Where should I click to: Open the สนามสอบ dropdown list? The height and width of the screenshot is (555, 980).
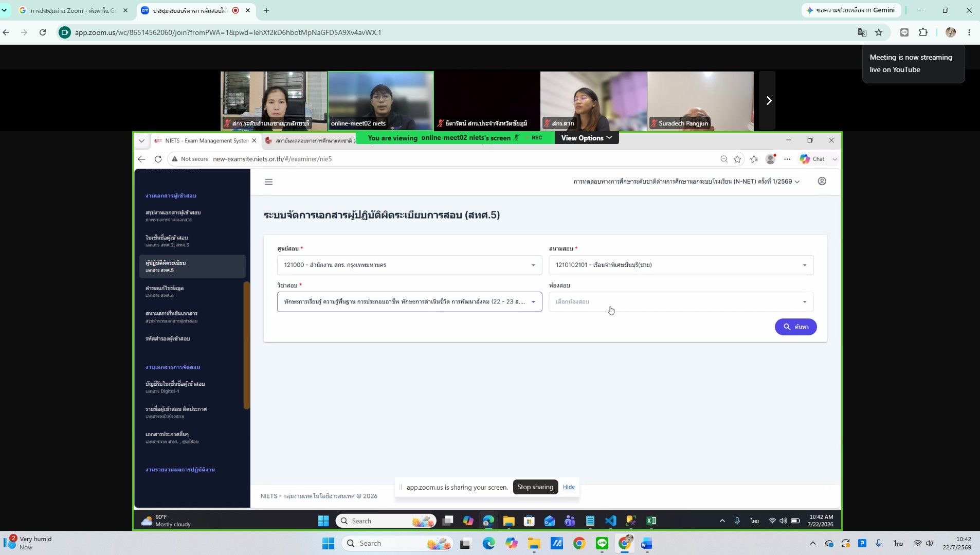(x=681, y=265)
